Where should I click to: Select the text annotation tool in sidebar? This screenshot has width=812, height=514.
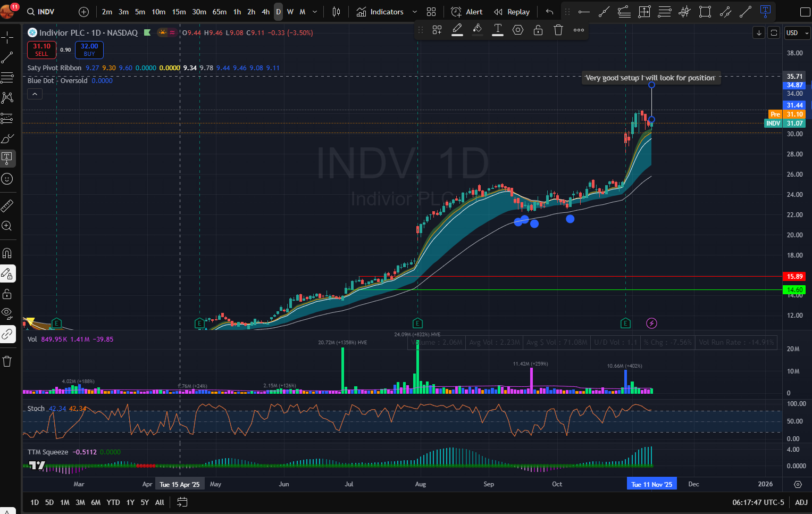pyautogui.click(x=7, y=158)
